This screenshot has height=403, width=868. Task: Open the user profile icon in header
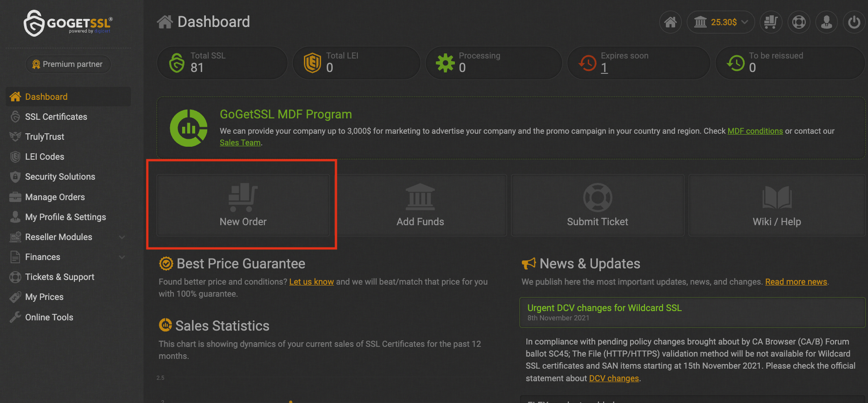point(827,22)
